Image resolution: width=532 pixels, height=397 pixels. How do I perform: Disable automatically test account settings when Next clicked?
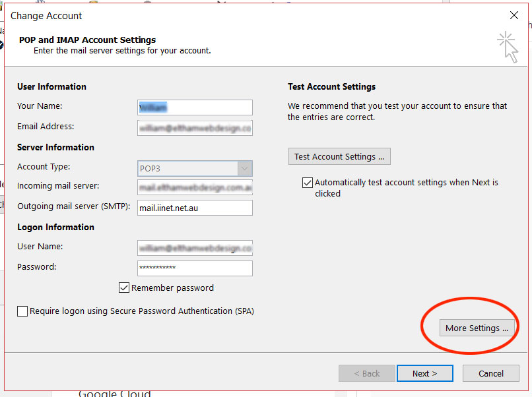pyautogui.click(x=307, y=183)
